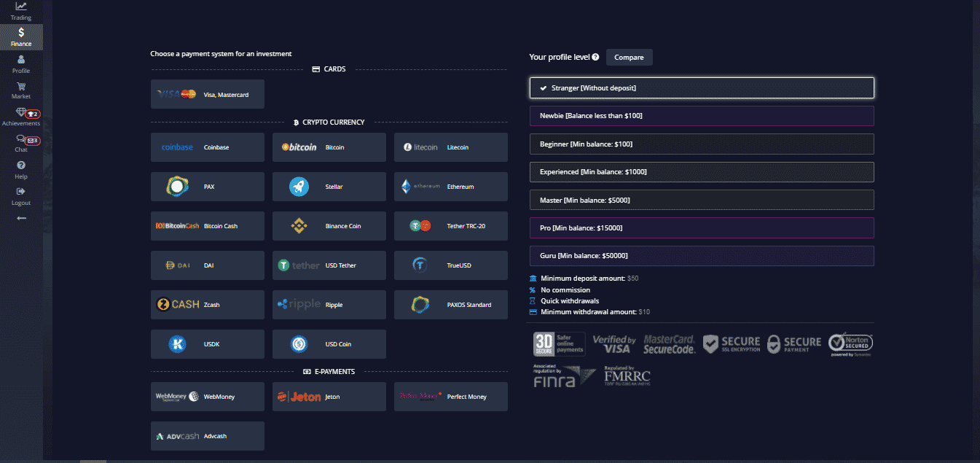980x463 pixels.
Task: Pick Bitcoin Cash payment tile
Action: tap(208, 226)
